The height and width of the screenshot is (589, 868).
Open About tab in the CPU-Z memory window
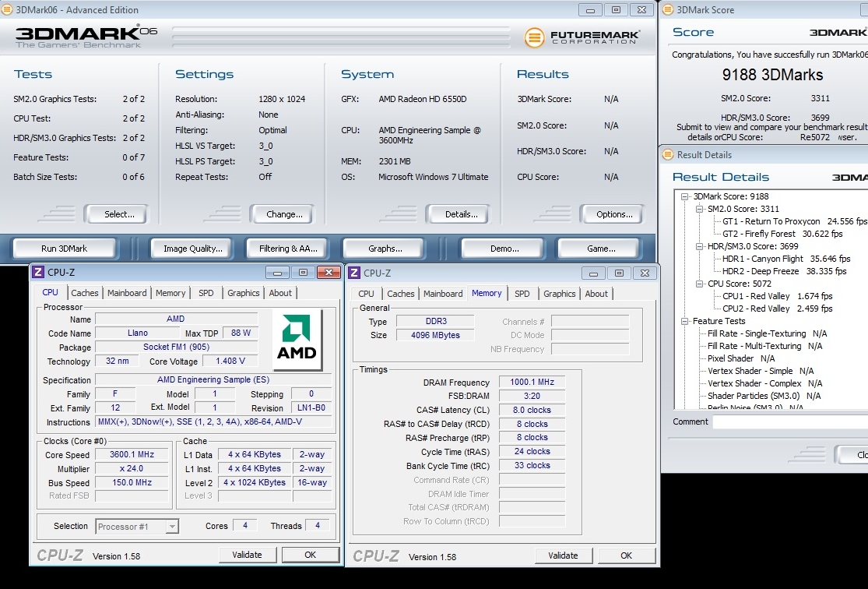(x=597, y=294)
